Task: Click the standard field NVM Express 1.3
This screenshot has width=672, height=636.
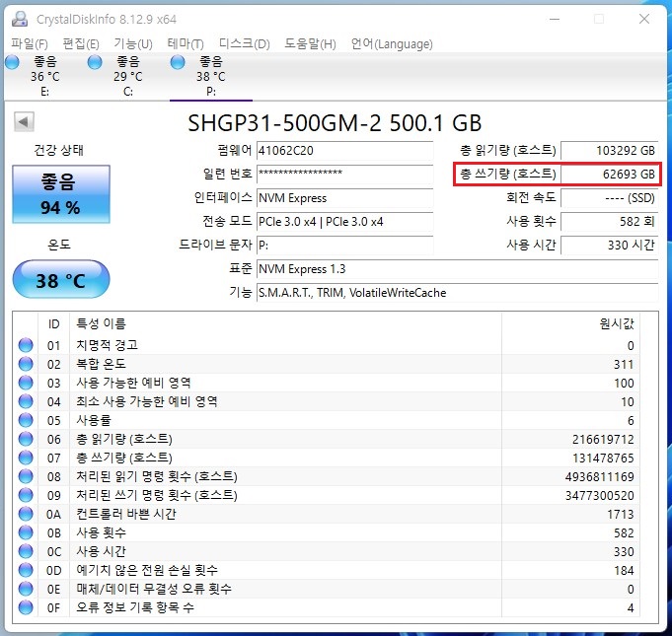Action: pyautogui.click(x=457, y=269)
